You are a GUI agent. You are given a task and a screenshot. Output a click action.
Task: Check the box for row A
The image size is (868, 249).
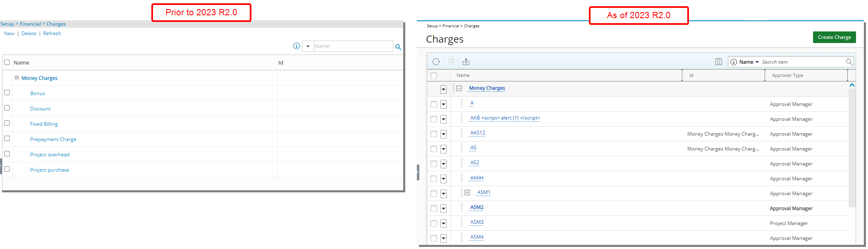[434, 104]
